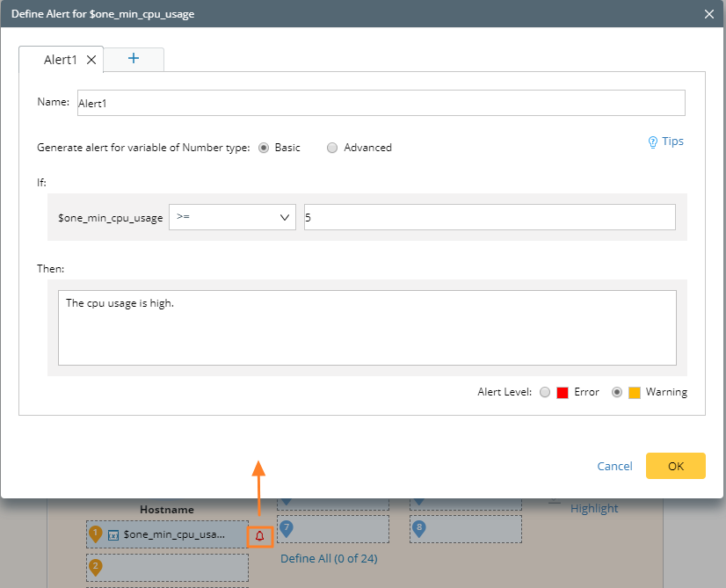The image size is (726, 588).
Task: Click blue pin marker 7
Action: click(287, 529)
